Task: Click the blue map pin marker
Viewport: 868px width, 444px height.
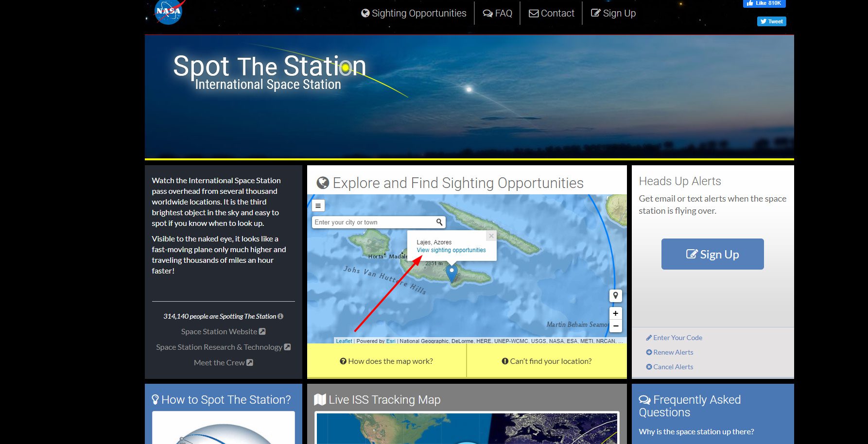Action: 451,273
